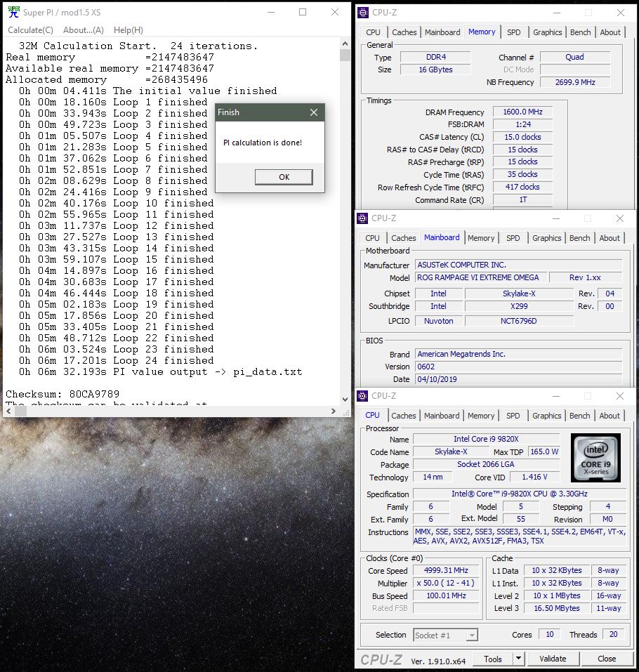Open the Help(H) menu in Super PI
Image resolution: width=639 pixels, height=672 pixels.
pyautogui.click(x=128, y=30)
